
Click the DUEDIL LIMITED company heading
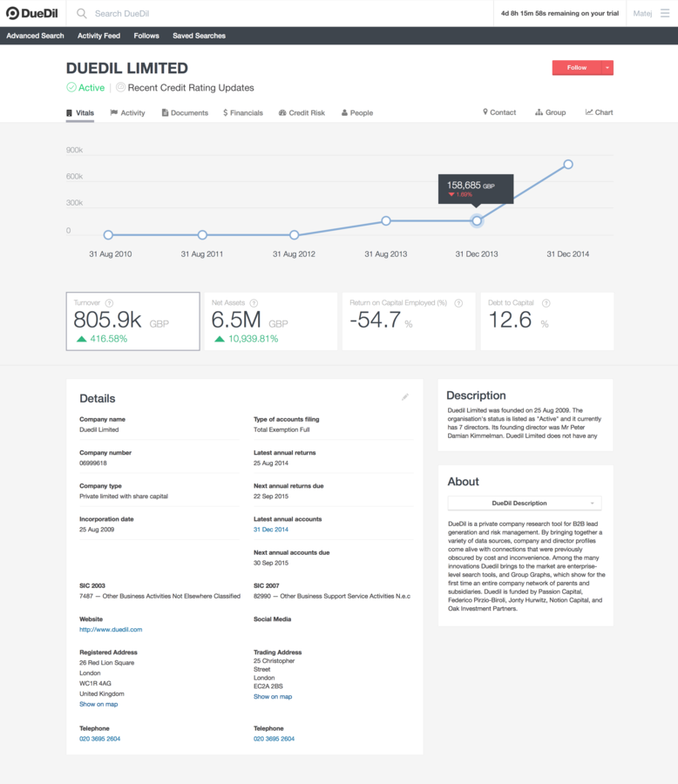coord(127,68)
